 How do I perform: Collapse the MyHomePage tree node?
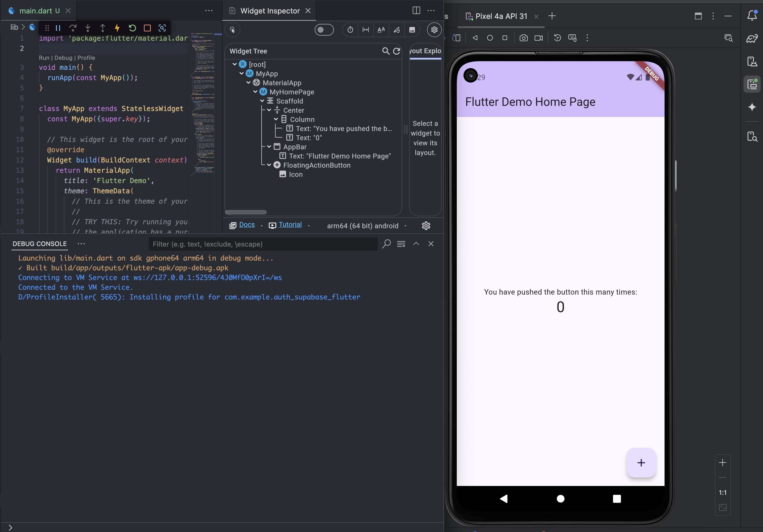(x=255, y=92)
